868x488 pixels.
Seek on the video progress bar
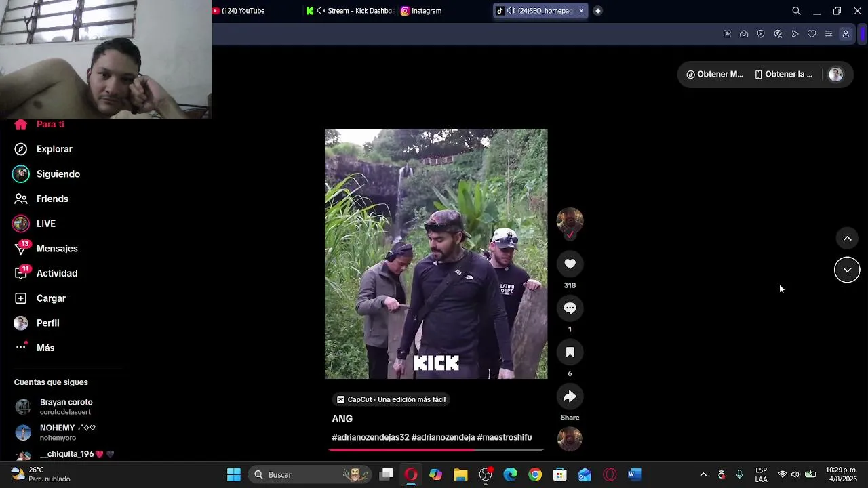click(436, 449)
